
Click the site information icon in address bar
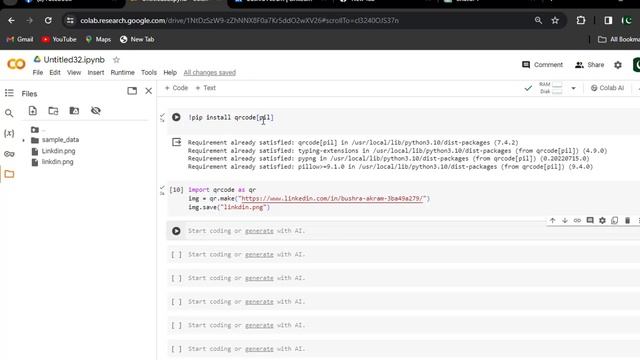pos(70,20)
